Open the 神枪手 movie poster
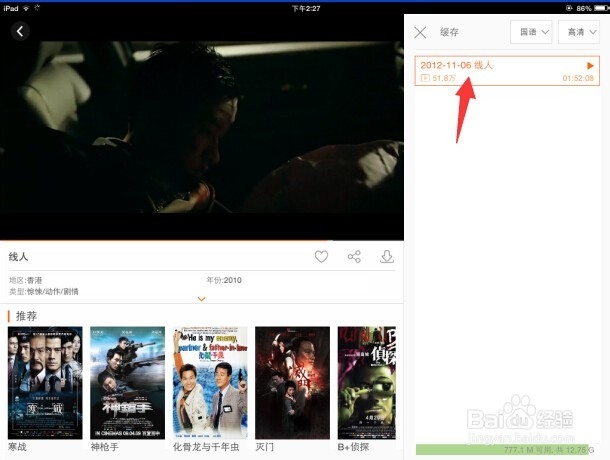Screen dimensions: 610x460 [x=128, y=383]
